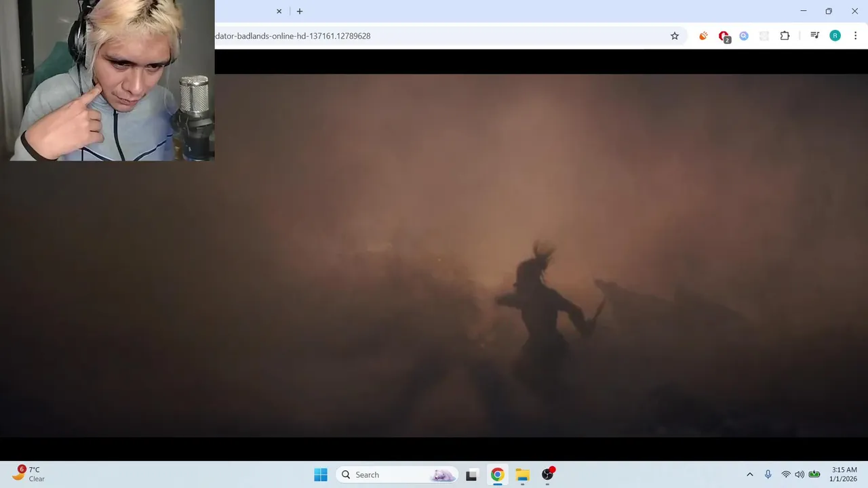Open the Chrome three-dot menu

[855, 36]
